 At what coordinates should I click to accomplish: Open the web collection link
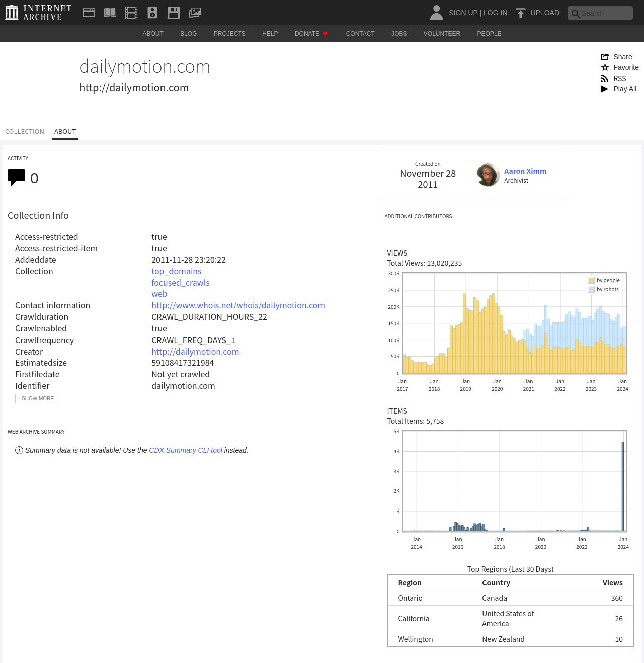point(159,294)
